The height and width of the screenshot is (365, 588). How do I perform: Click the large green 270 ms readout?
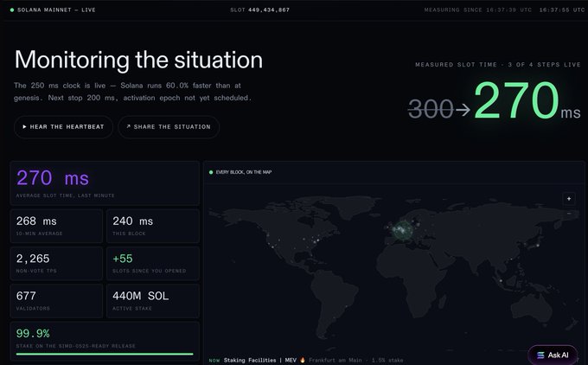[x=527, y=100]
